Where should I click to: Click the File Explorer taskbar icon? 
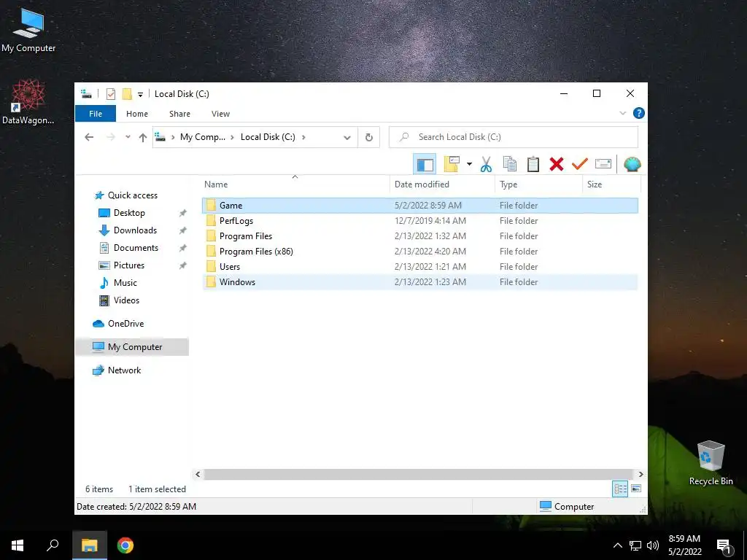[90, 545]
